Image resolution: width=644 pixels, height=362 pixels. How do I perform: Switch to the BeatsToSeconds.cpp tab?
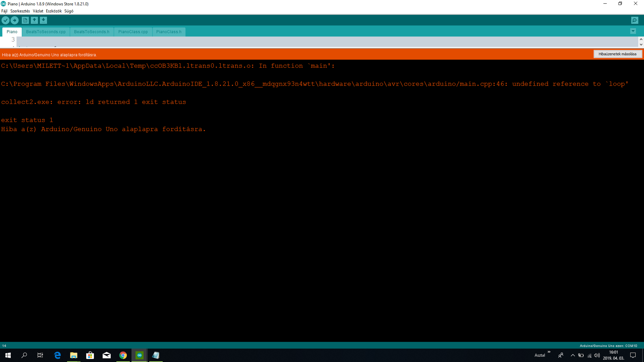46,32
